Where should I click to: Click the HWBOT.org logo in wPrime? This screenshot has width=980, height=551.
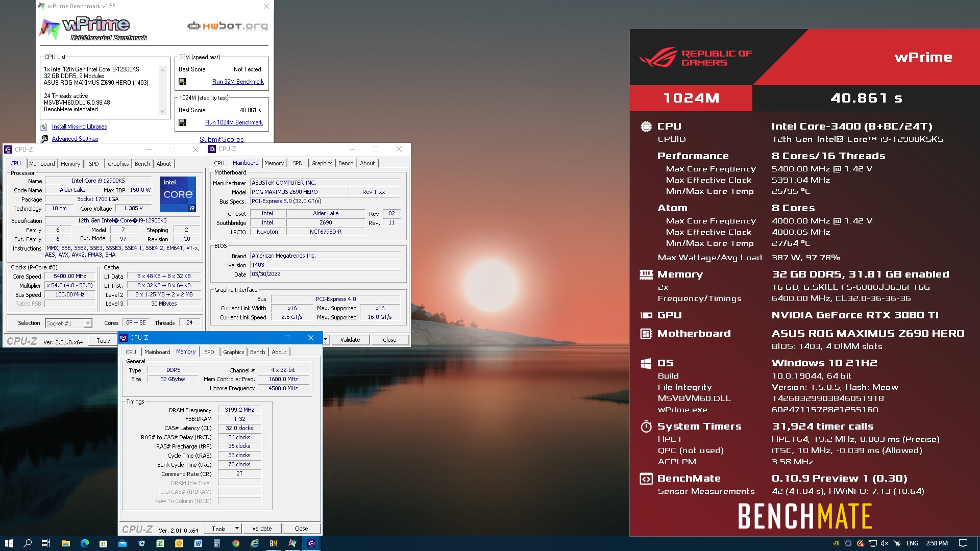point(228,26)
